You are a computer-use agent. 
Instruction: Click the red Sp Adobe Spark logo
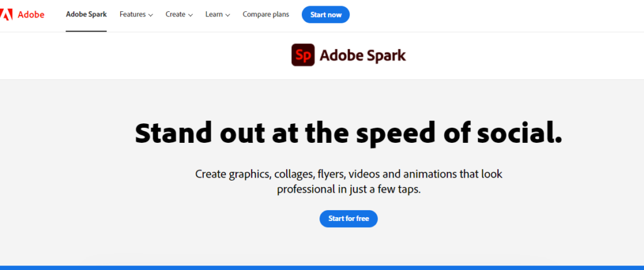(x=303, y=55)
